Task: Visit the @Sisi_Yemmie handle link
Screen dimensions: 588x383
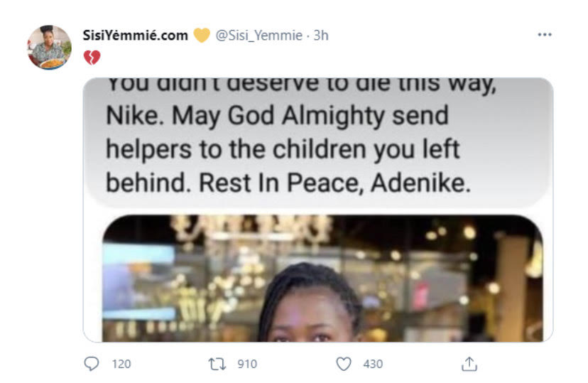Action: click(x=258, y=35)
